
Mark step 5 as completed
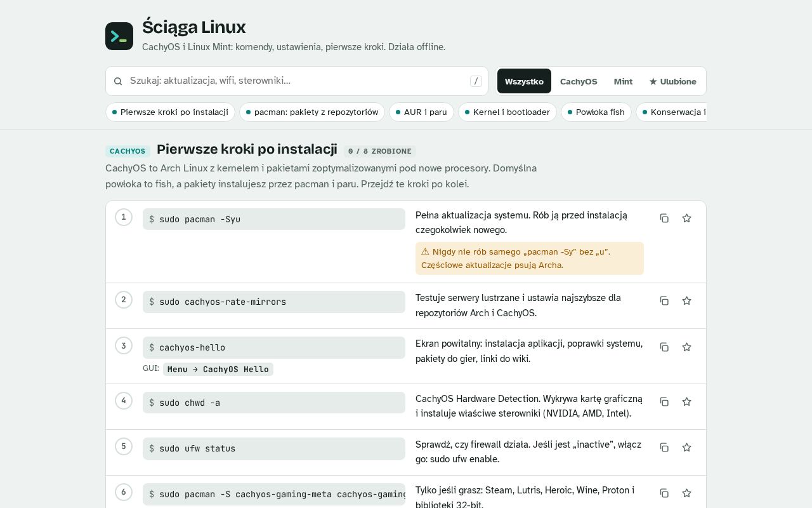(x=124, y=446)
